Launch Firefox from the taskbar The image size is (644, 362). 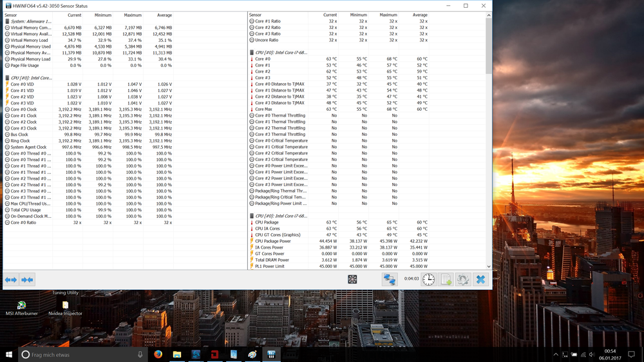(158, 354)
